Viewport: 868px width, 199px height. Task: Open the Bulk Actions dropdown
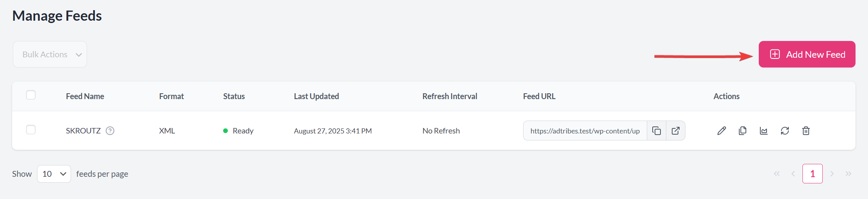[x=50, y=54]
